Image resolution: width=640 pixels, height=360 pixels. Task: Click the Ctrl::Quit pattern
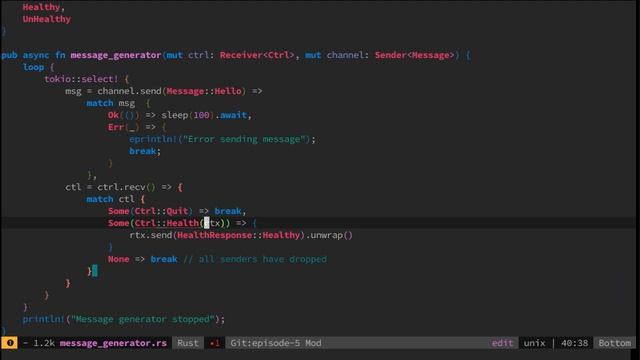pos(161,211)
